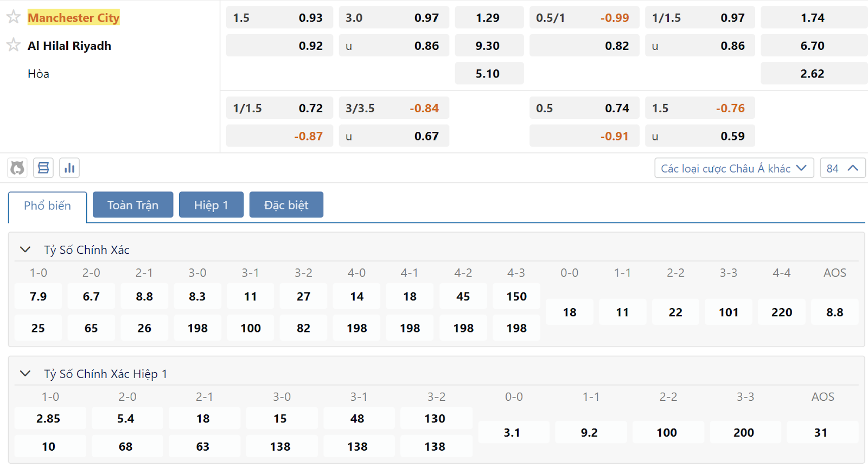Screen dimensions: 868x467
Task: Pick first-half score 3-0 home odds 15
Action: [282, 418]
